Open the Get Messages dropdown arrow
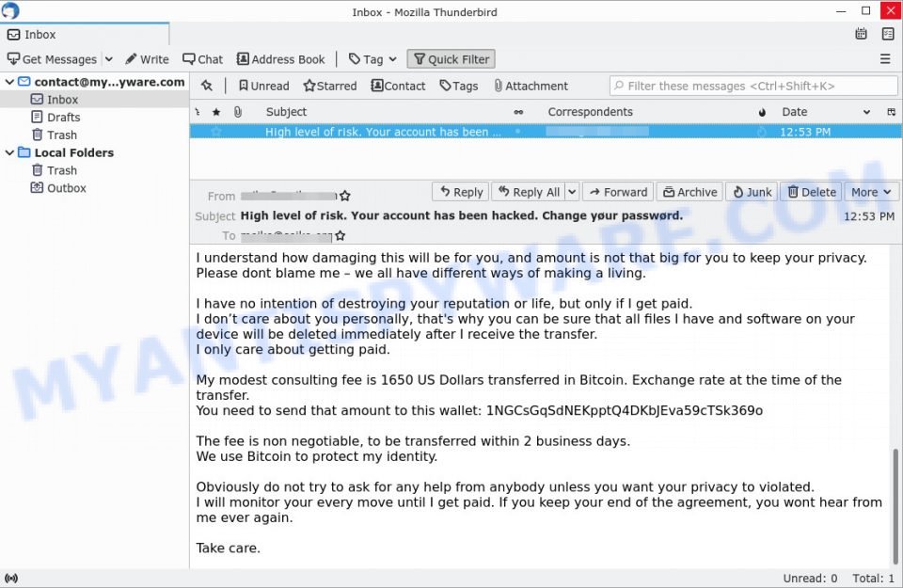Image resolution: width=903 pixels, height=588 pixels. (110, 58)
